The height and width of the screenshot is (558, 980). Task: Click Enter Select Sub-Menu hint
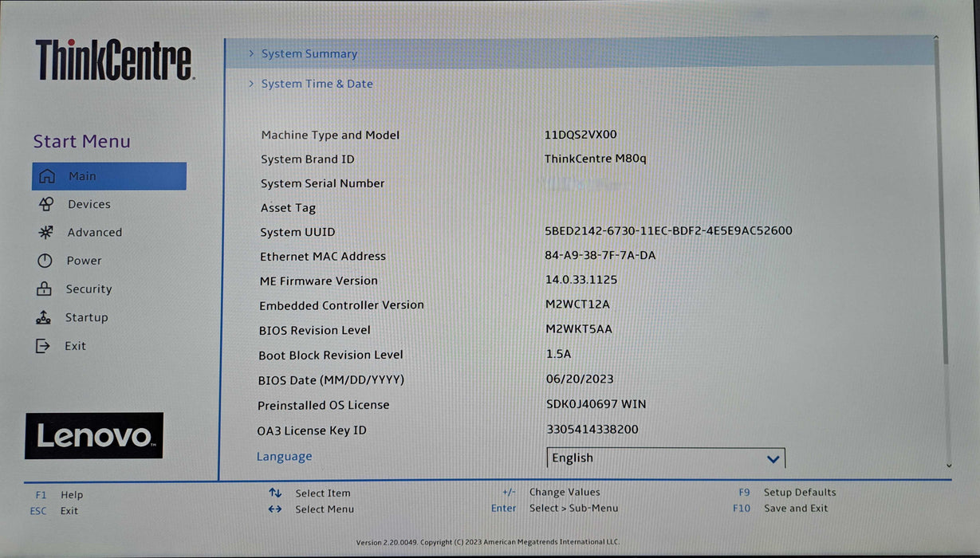tap(555, 508)
